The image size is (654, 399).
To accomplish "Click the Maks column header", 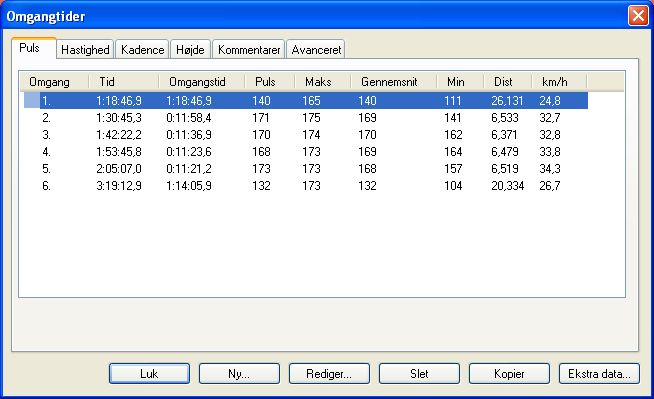I will [x=323, y=82].
